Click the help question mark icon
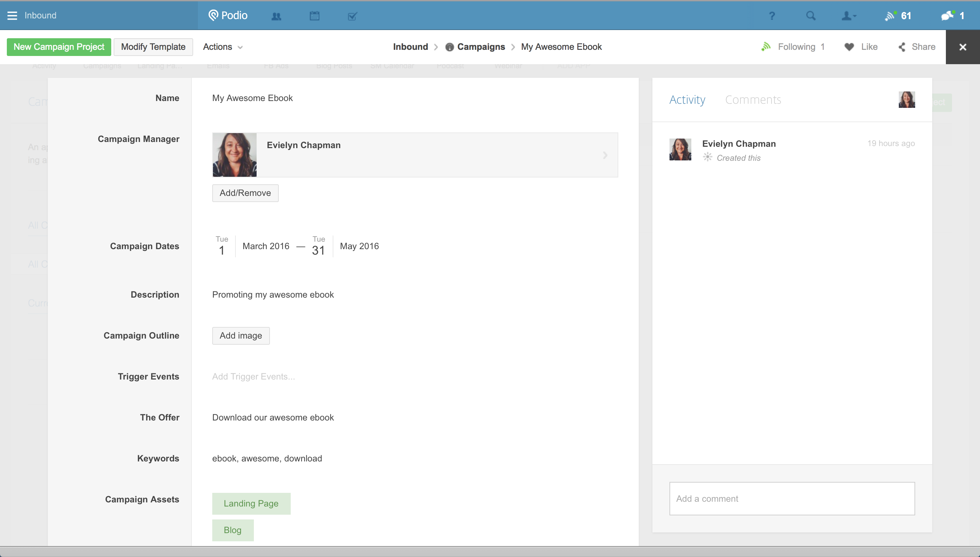The image size is (980, 557). (x=772, y=16)
